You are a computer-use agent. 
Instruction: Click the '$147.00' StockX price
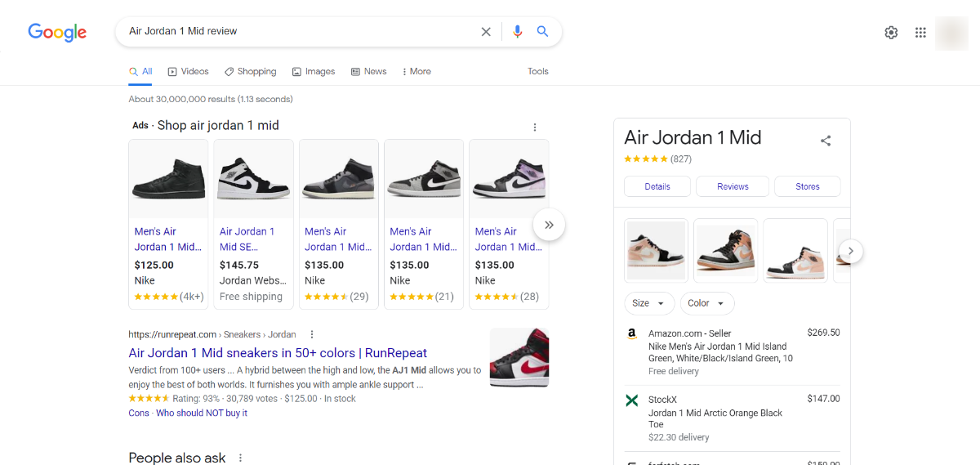pyautogui.click(x=823, y=399)
